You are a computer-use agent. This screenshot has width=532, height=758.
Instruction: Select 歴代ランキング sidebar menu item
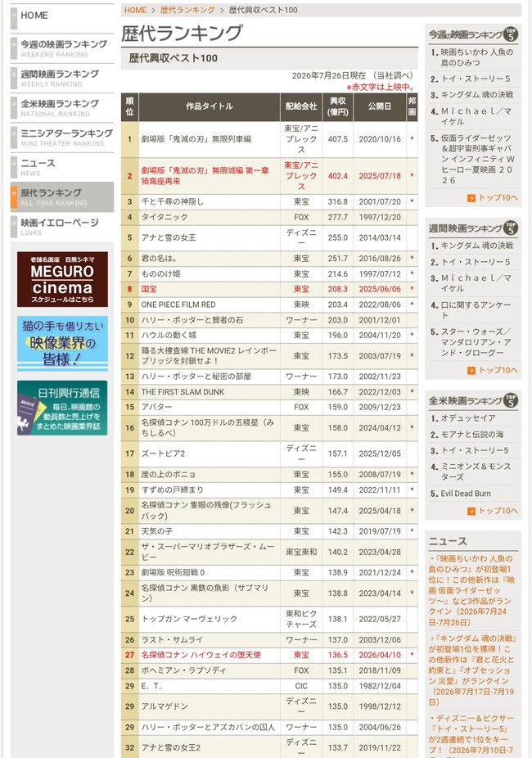(62, 196)
